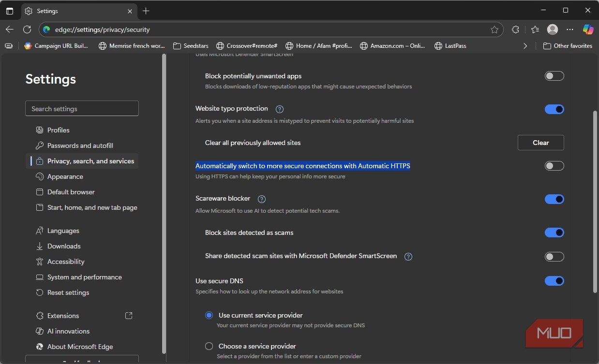Image resolution: width=599 pixels, height=364 pixels.
Task: Click help icon beside Share detected scam sites
Action: coord(408,257)
